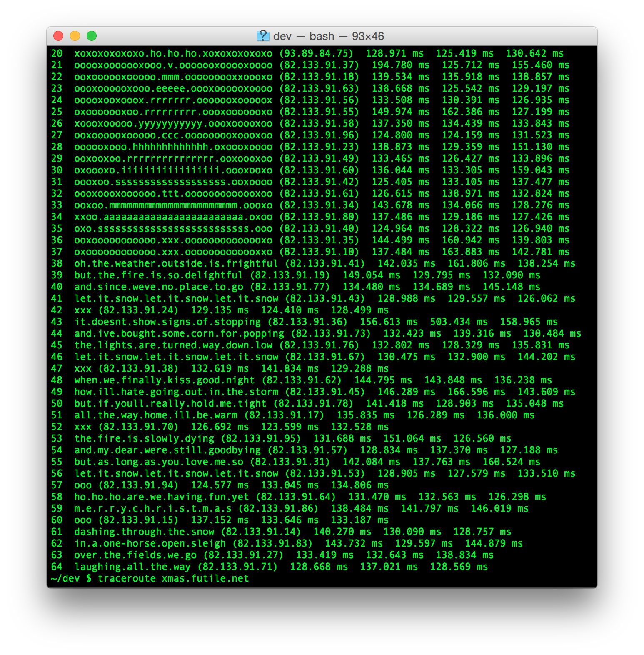Click the hop 33 row of m characters
This screenshot has height=655, width=644.
[x=173, y=205]
